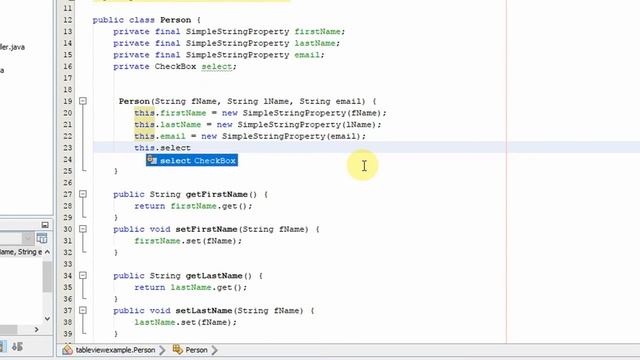Open the navigator members combo box dropdown
The image size is (640, 360).
click(27, 238)
